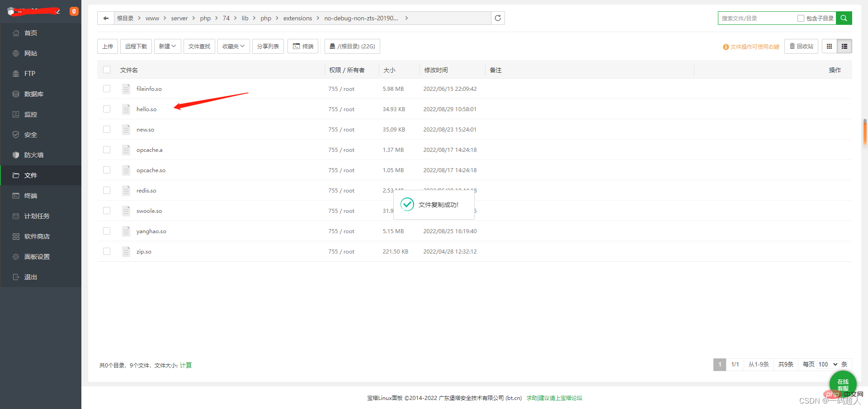Screen dimensions: 868x409
Task: Open the 终端 sidebar menu
Action: pyautogui.click(x=41, y=196)
